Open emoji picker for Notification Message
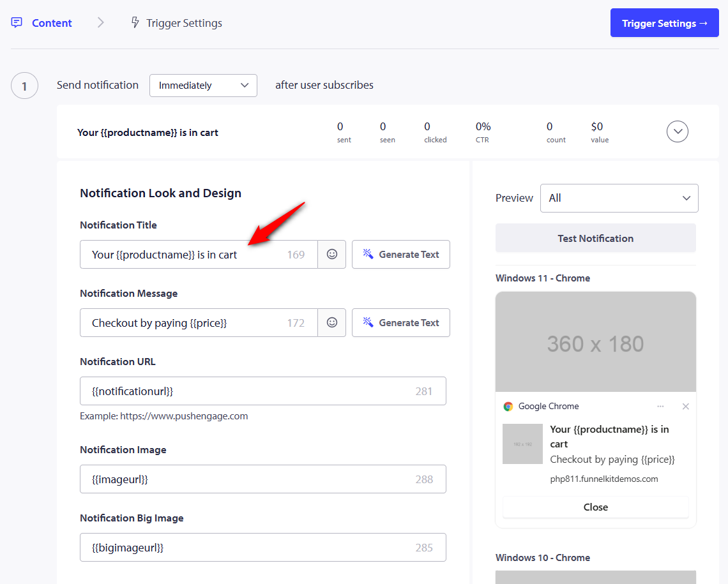Viewport: 728px width, 584px height. click(331, 322)
